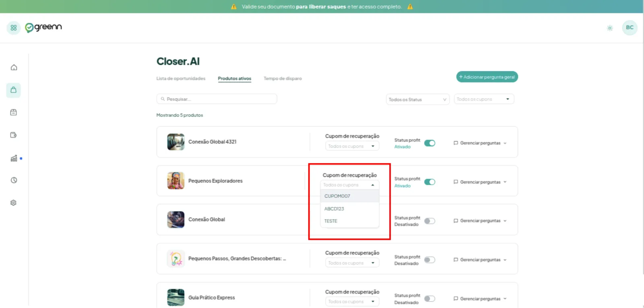Viewport: 644px width, 308px height.
Task: Enable Status profit for Pequenos Passos
Action: tap(430, 260)
